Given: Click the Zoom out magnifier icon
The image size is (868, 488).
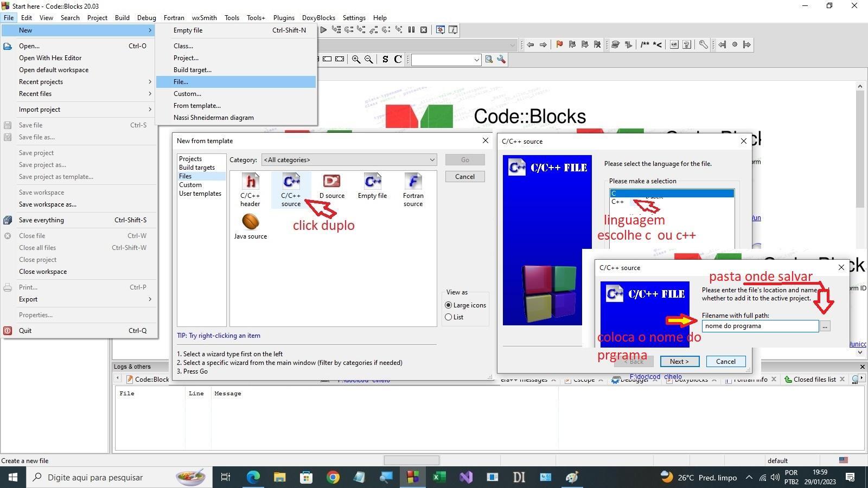Looking at the screenshot, I should (x=368, y=59).
